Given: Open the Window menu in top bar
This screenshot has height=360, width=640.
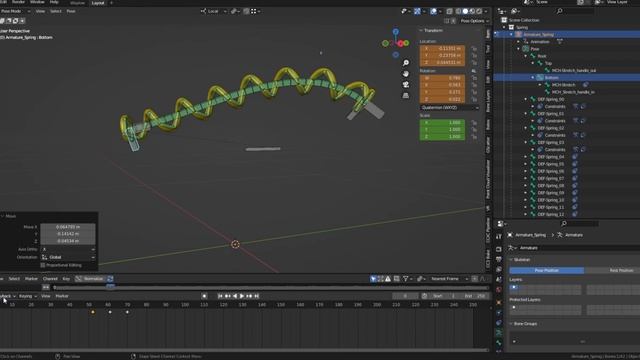Looking at the screenshot, I should coord(37,2).
